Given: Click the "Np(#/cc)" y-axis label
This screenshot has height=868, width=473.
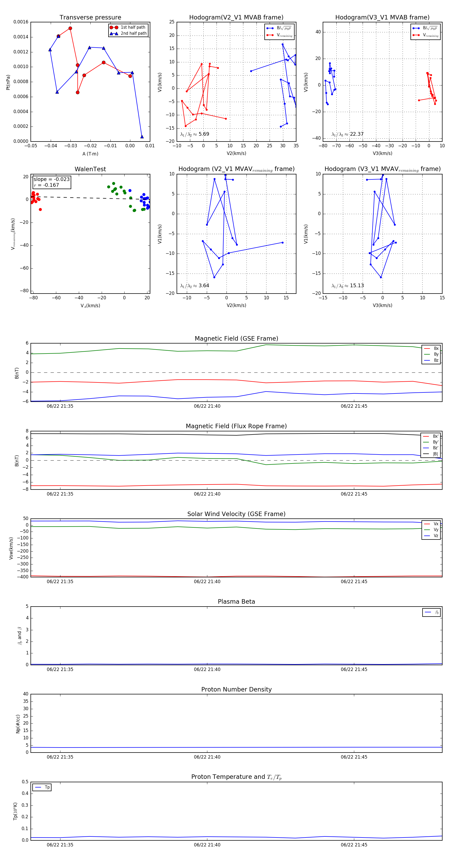Looking at the screenshot, I should coord(18,724).
